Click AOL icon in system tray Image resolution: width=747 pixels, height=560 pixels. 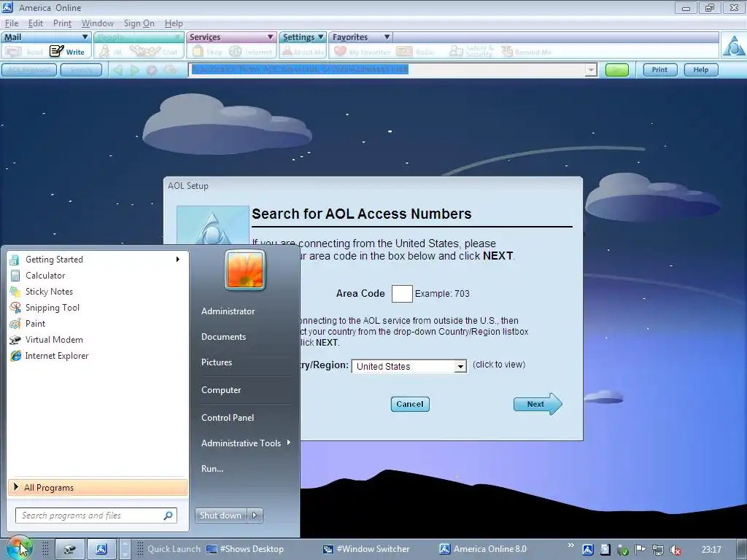coord(588,550)
